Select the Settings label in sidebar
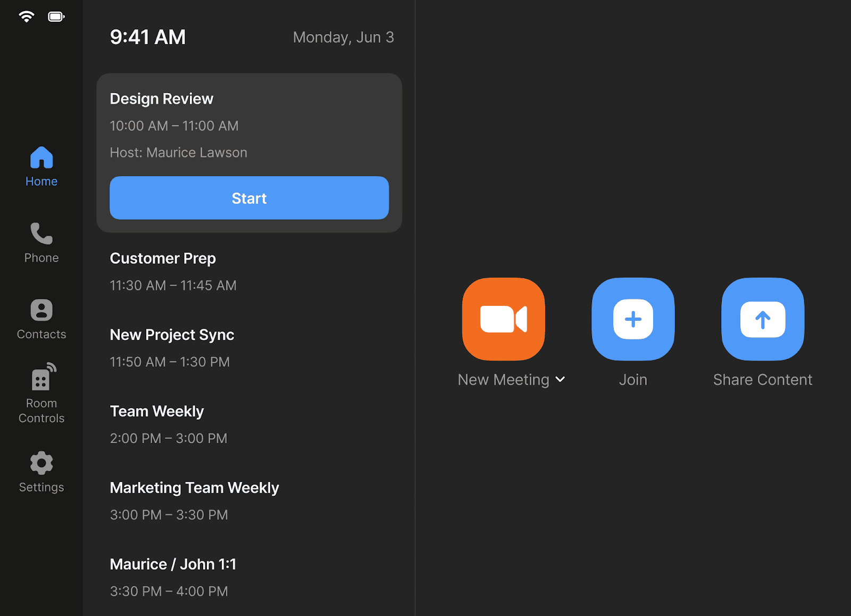Screen dimensions: 851x616 point(41,487)
